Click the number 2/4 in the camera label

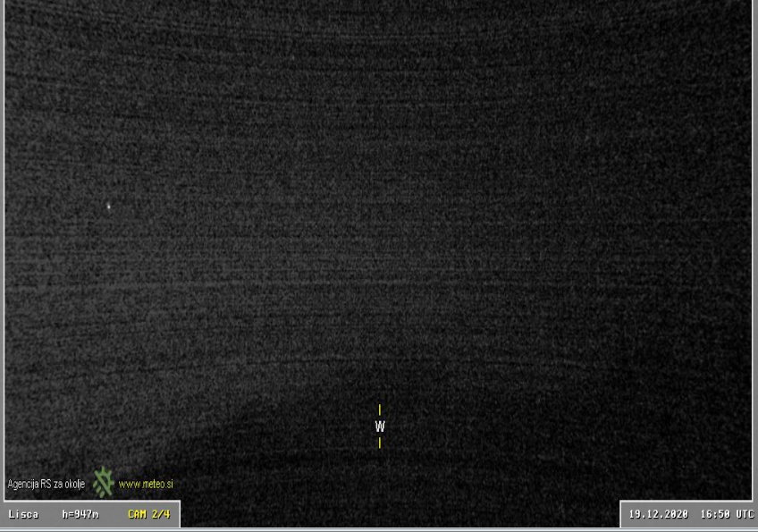[159, 514]
